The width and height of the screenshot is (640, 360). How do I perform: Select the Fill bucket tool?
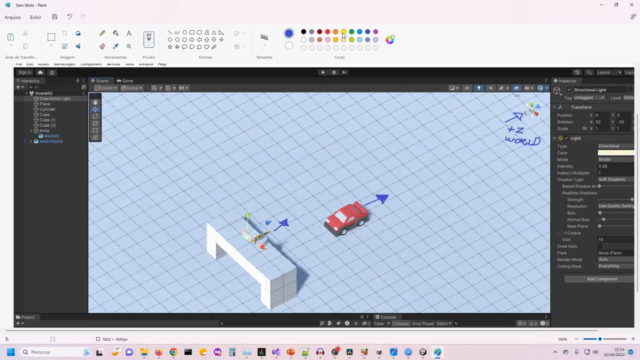116,33
